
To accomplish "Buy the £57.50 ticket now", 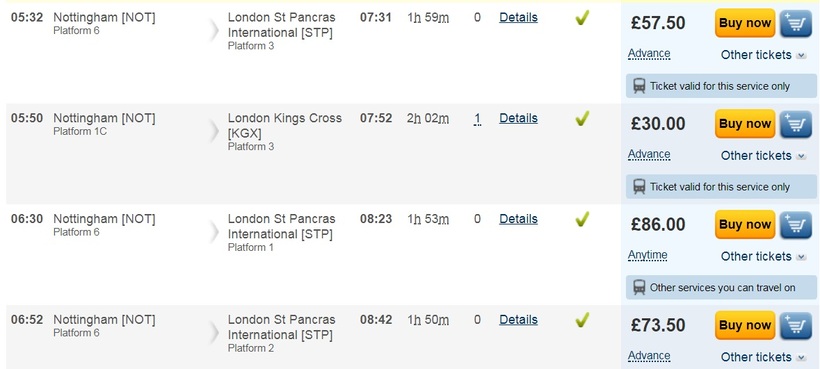I will pyautogui.click(x=745, y=23).
